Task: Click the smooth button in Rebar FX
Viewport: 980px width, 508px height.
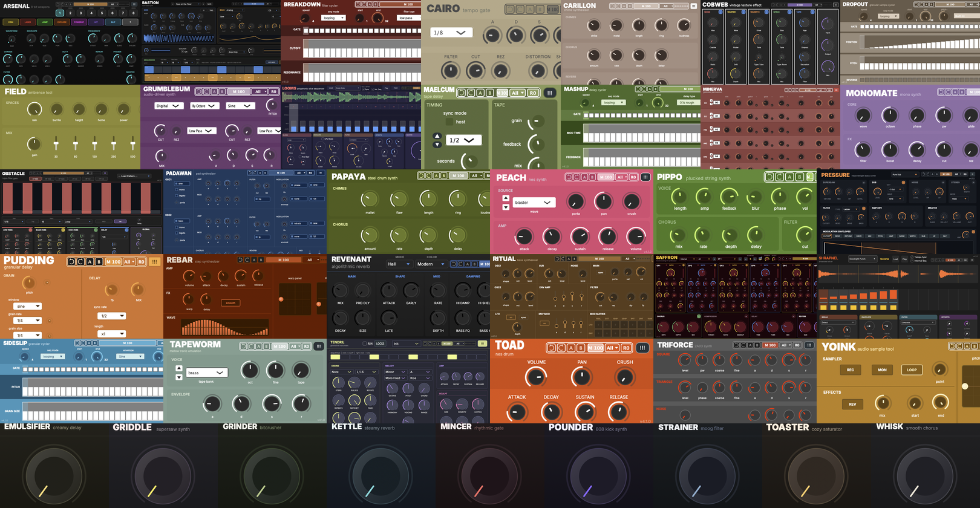Action: 230,303
